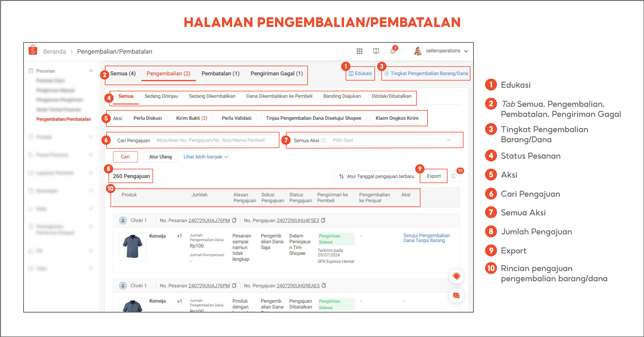The height and width of the screenshot is (337, 644).
Task: Click the Shopee logo icon
Action: click(33, 50)
